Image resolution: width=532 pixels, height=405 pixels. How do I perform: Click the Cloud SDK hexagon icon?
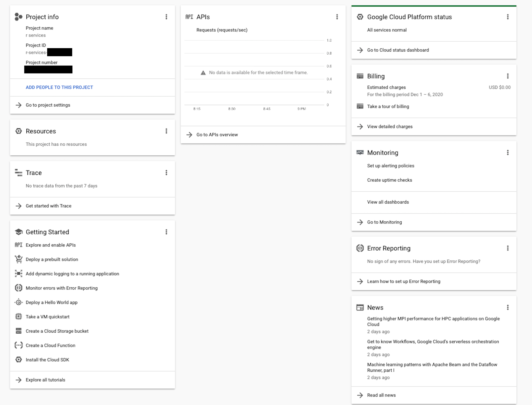(18, 359)
